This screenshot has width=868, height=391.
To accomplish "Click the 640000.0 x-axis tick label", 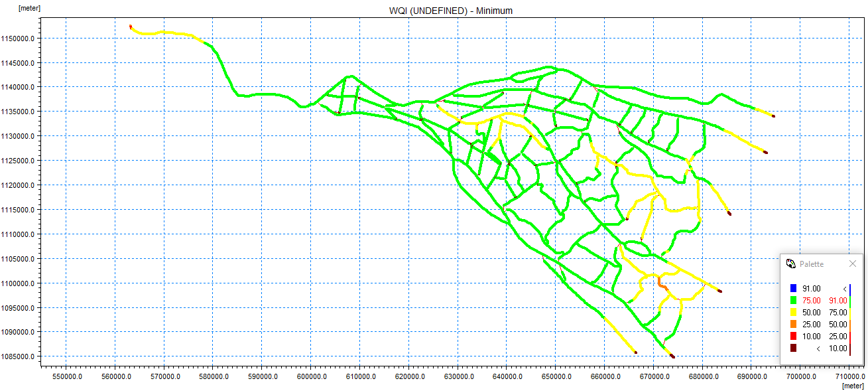I will click(507, 376).
